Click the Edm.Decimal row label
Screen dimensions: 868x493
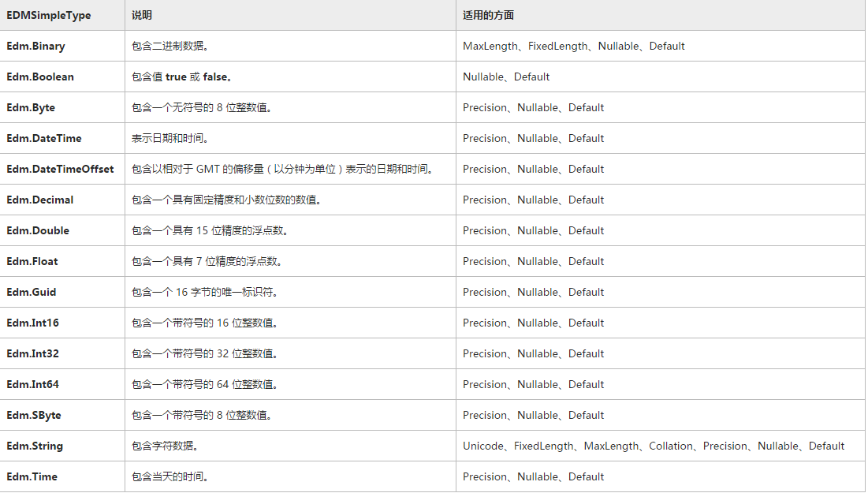coord(40,200)
